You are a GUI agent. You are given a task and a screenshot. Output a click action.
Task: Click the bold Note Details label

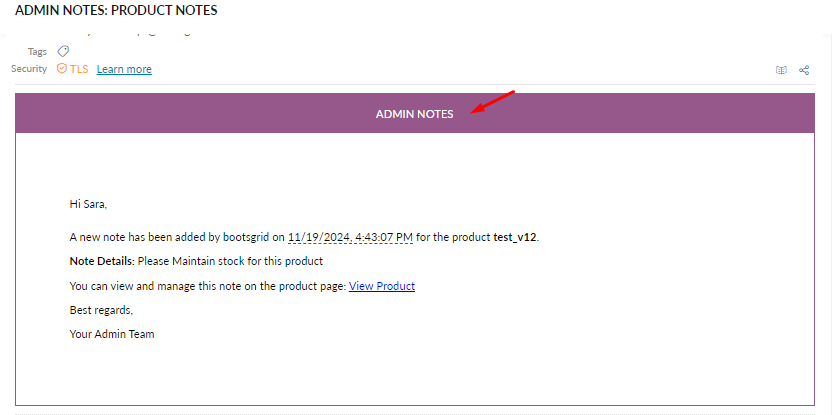click(x=102, y=261)
